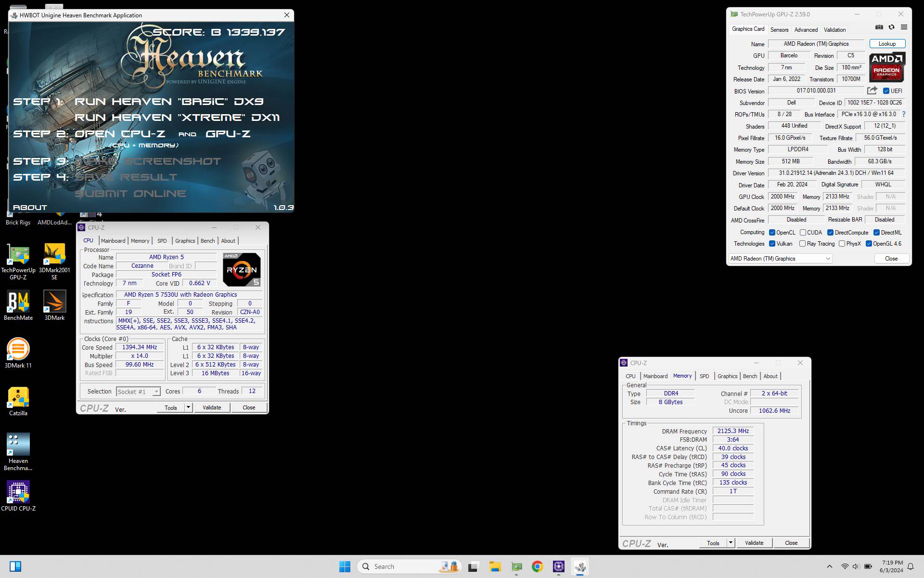Click Tools button in Memory CPU-Z window
The width and height of the screenshot is (924, 578).
tap(713, 543)
